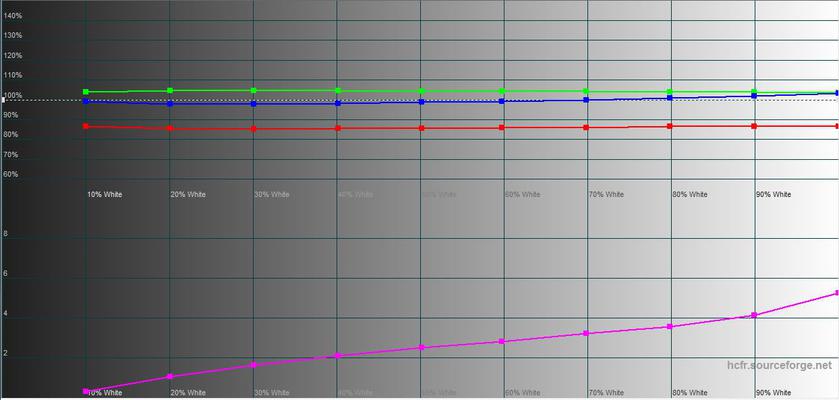Select magenta data point at 90% White
Screen dimensions: 839x400
754,315
